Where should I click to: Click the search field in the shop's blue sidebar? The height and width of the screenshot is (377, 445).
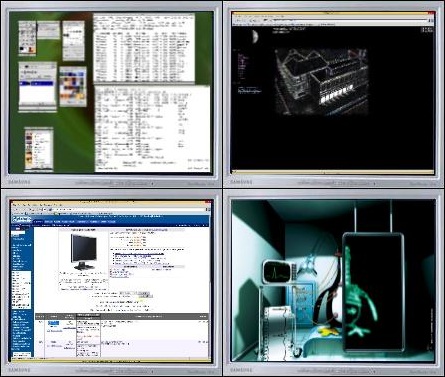click(18, 233)
